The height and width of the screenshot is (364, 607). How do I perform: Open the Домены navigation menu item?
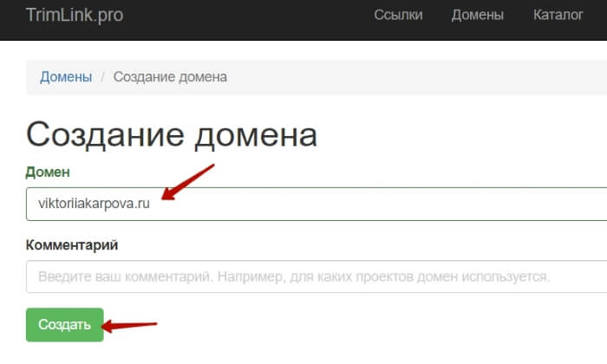(477, 16)
